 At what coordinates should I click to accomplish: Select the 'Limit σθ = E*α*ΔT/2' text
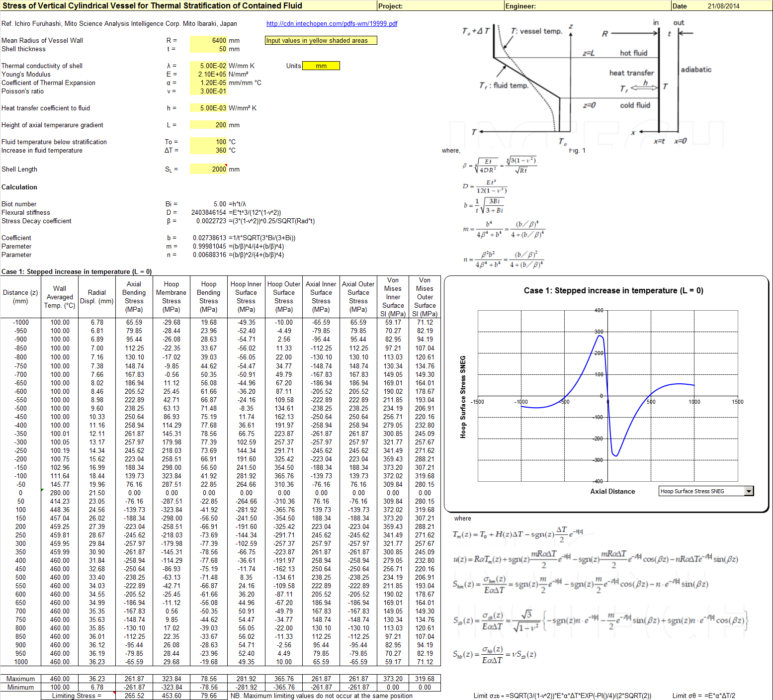[704, 696]
